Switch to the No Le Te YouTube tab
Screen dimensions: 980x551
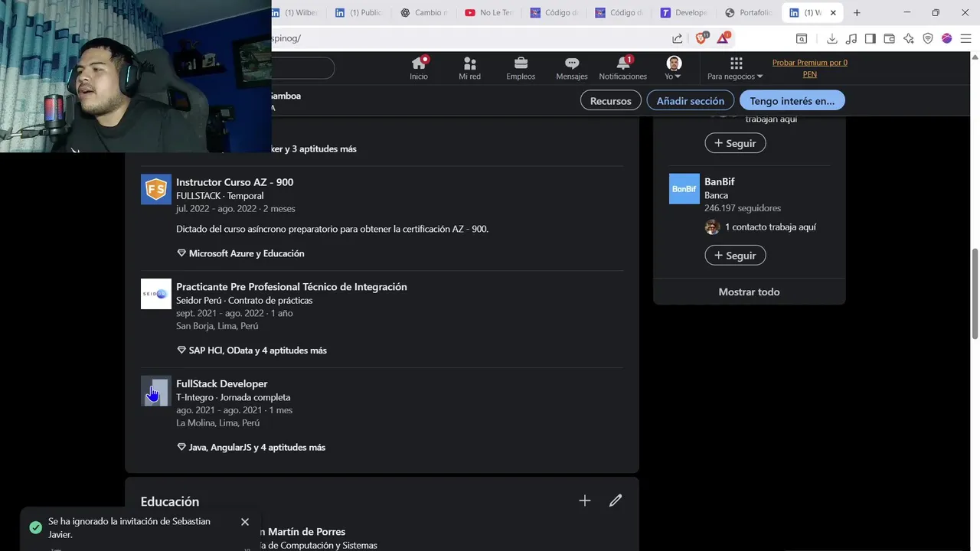[489, 12]
